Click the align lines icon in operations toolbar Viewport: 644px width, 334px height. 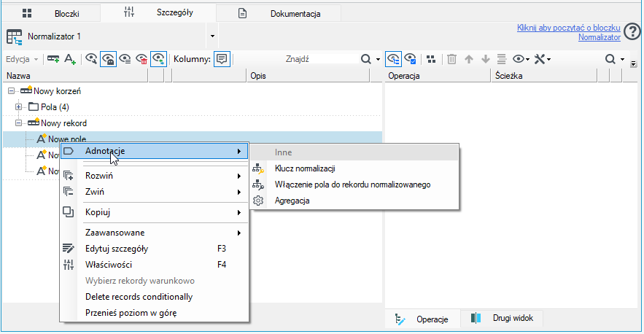pos(502,59)
